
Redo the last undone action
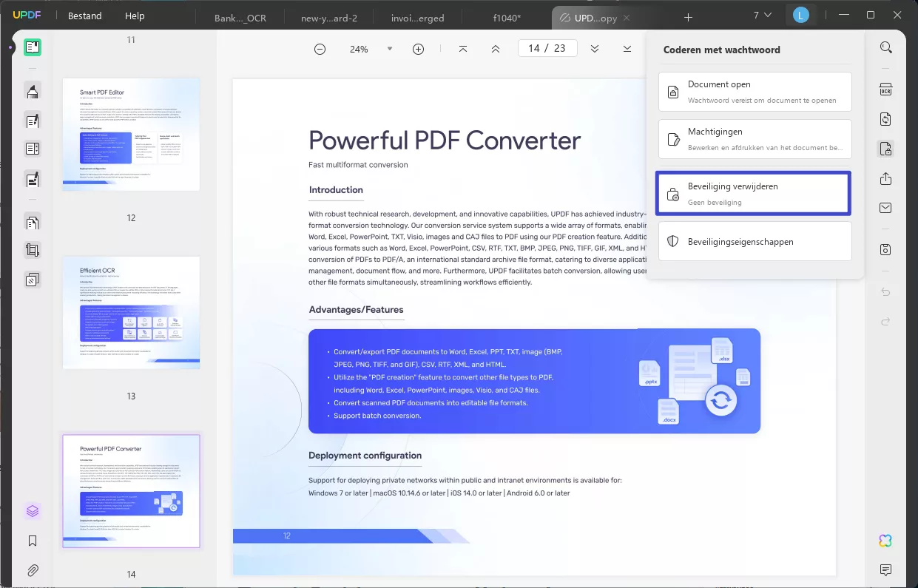click(885, 322)
